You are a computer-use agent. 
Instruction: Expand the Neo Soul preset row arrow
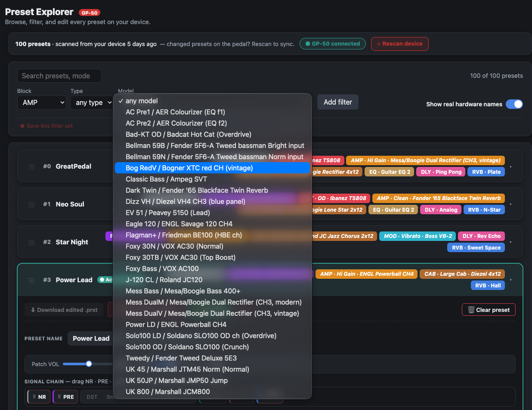pyautogui.click(x=511, y=204)
